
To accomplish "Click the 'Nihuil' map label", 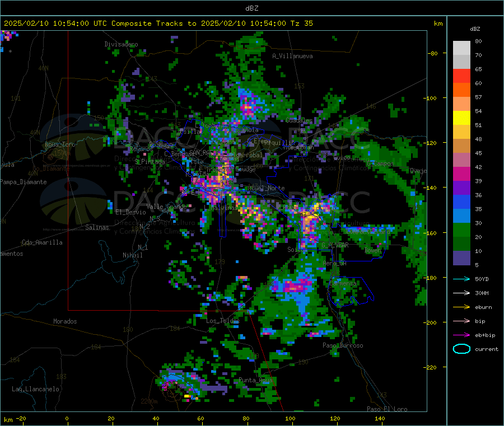I will 133,255.
